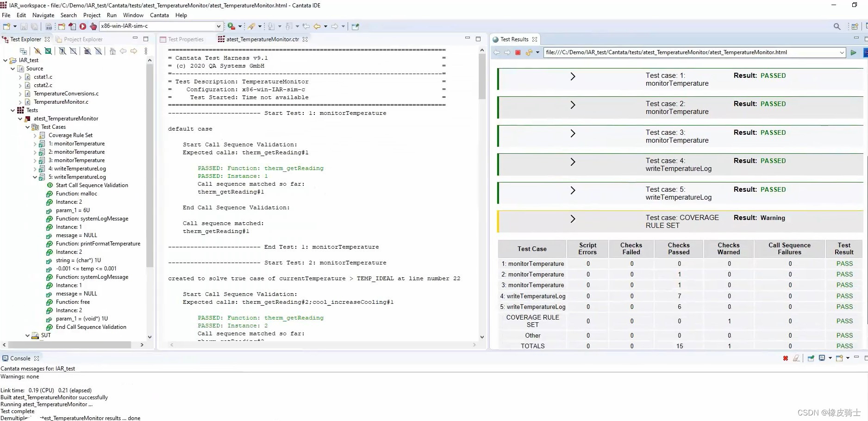Switch to the Test Properties tab
Screen dimensions: 868x421
(181, 39)
